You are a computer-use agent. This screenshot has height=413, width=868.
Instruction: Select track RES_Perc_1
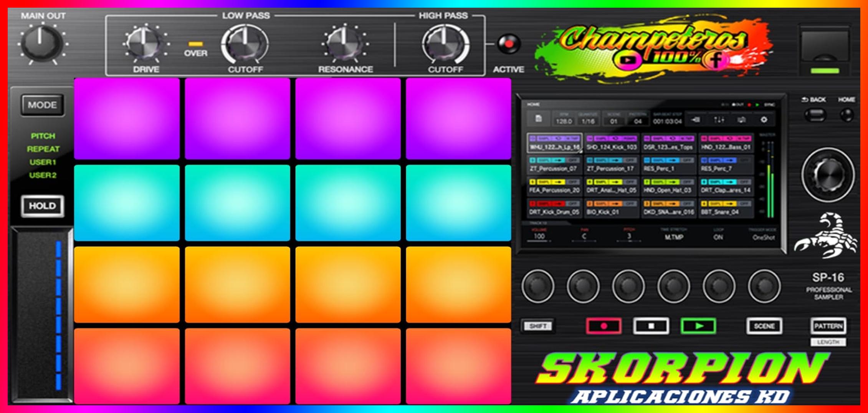click(668, 164)
